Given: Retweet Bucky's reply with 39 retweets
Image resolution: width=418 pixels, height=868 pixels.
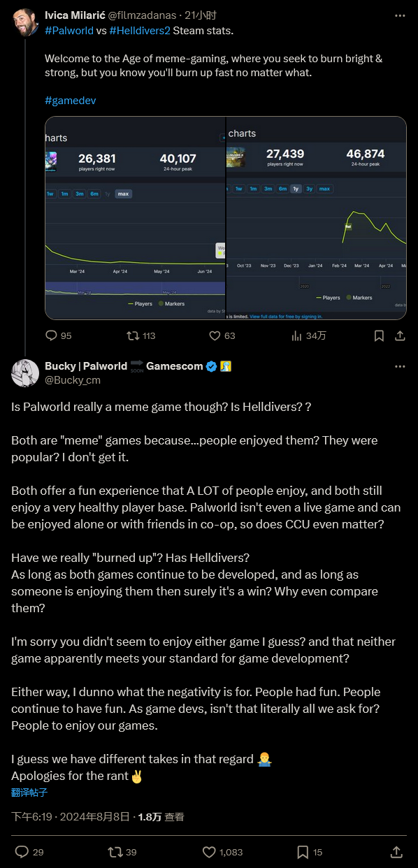Looking at the screenshot, I should 122,852.
